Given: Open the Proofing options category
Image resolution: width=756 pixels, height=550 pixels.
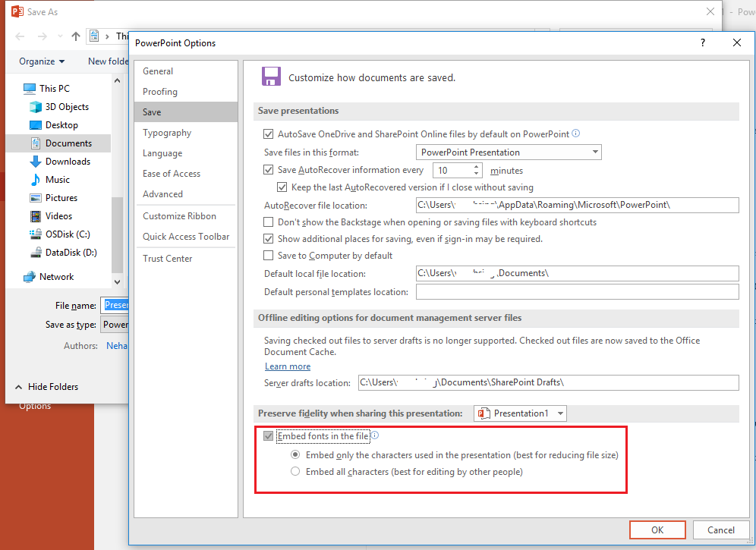Looking at the screenshot, I should coord(186,92).
